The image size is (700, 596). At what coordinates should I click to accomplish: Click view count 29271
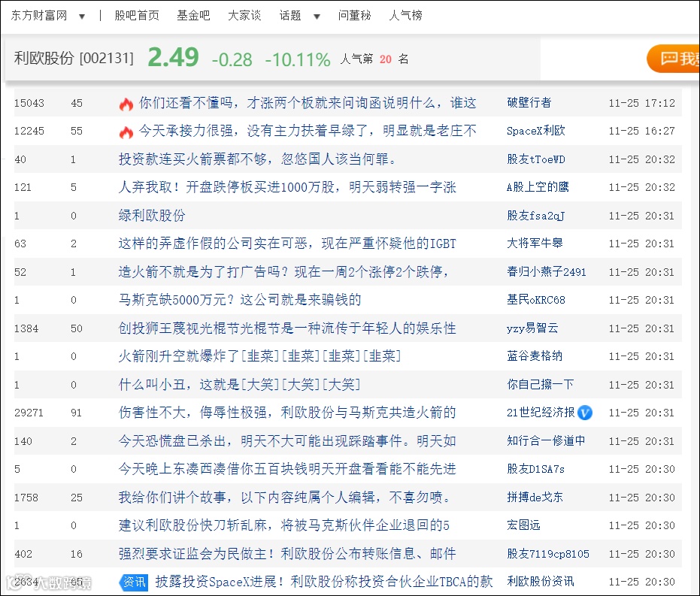29,413
